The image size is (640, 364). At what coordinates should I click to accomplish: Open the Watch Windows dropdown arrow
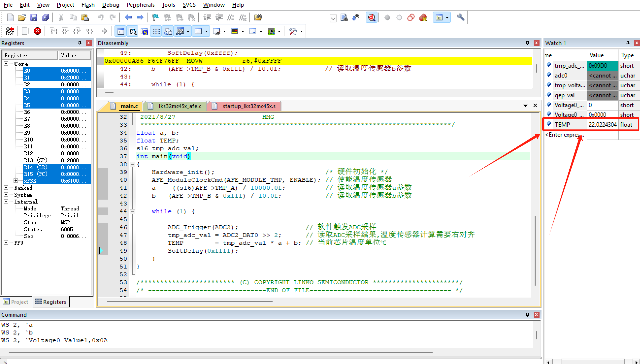(x=188, y=31)
